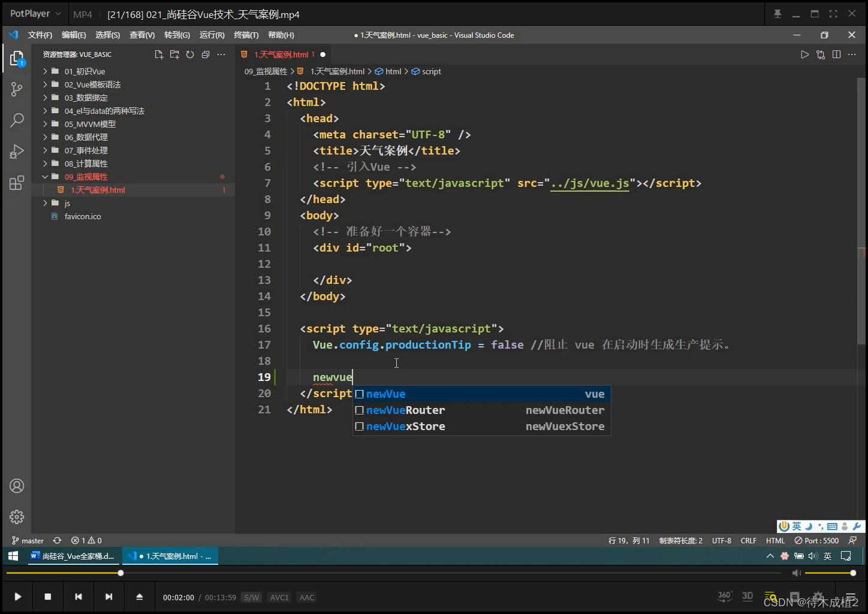Click Port : 5500 Live Server indicator
Screen dimensions: 868x614
(x=816, y=540)
